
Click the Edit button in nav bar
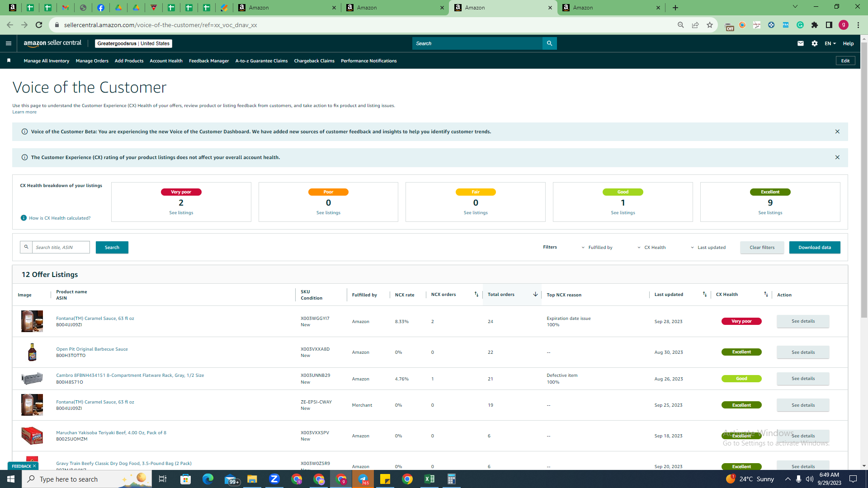tap(845, 61)
